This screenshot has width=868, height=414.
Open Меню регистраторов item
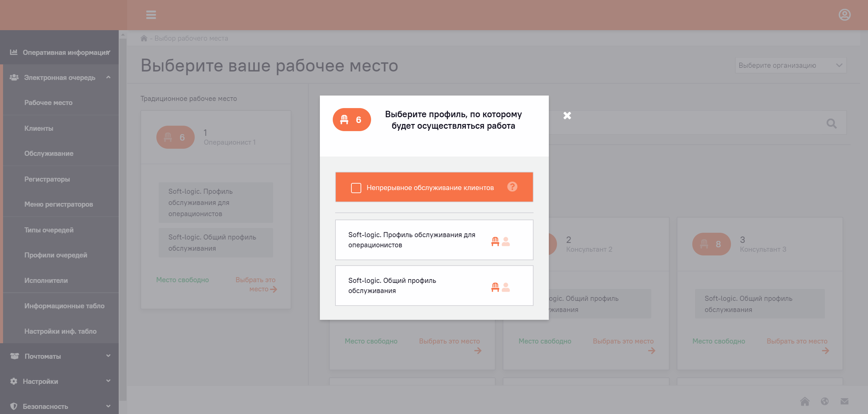pyautogui.click(x=59, y=204)
